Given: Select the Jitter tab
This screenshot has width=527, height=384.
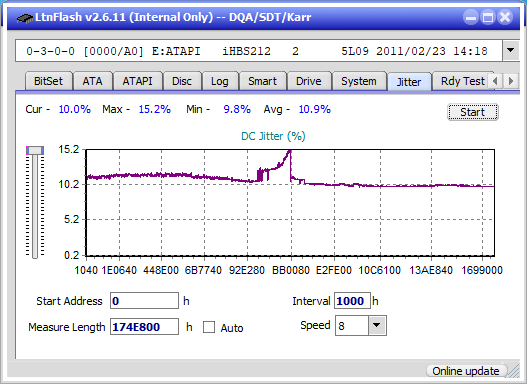Looking at the screenshot, I should (x=409, y=82).
